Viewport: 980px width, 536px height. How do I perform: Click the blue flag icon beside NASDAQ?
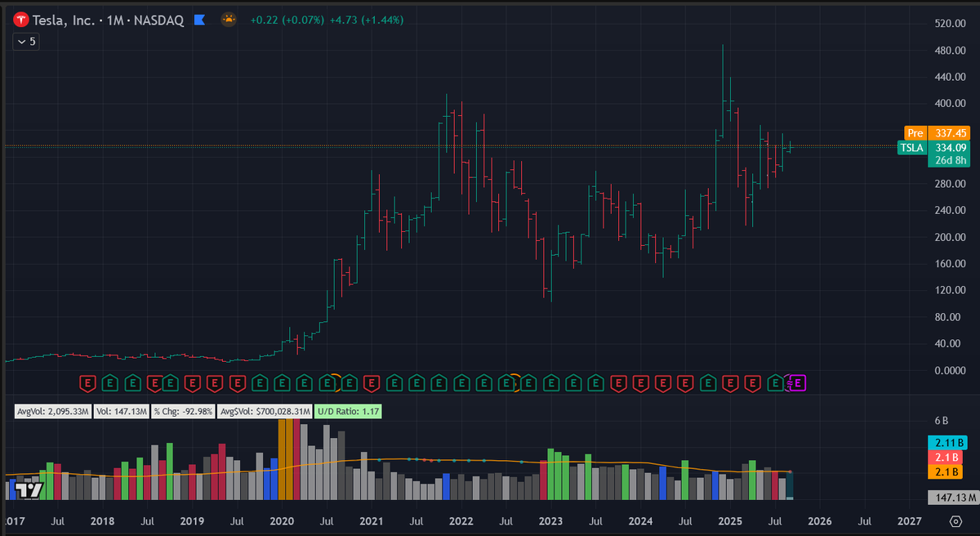pyautogui.click(x=198, y=20)
